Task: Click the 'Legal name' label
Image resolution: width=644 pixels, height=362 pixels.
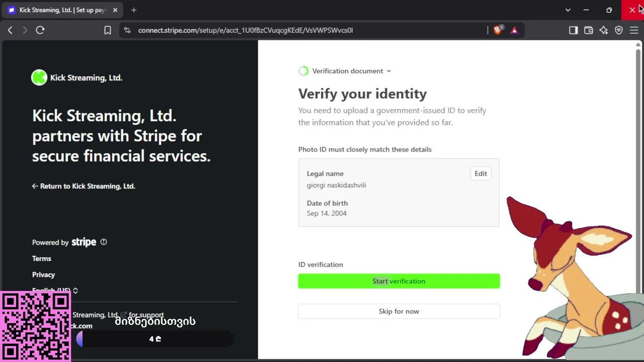Action: tap(325, 173)
